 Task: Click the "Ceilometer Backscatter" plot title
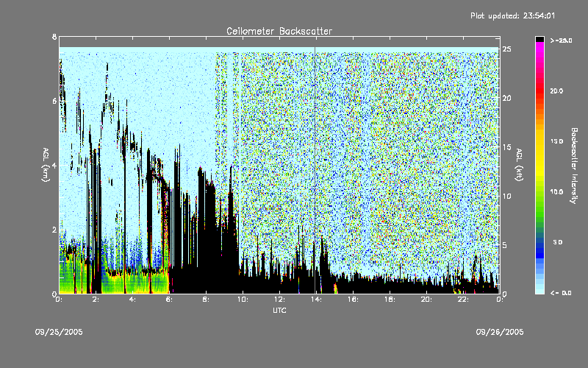tap(279, 31)
